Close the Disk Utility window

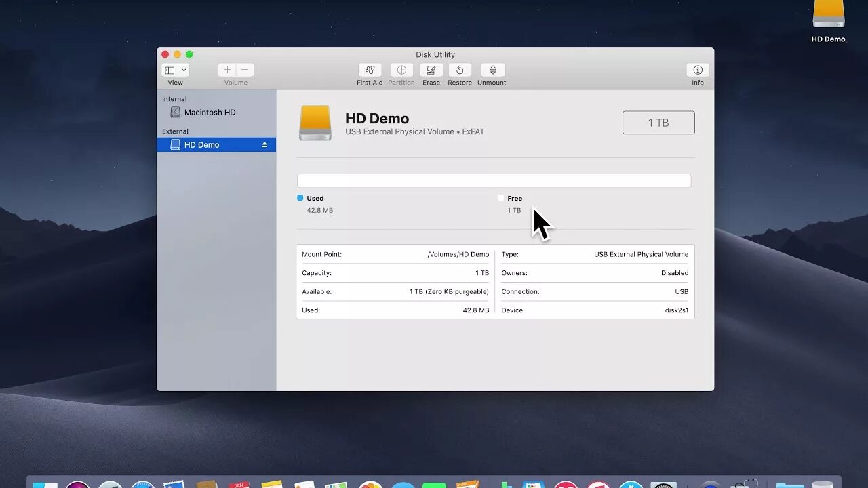point(165,54)
